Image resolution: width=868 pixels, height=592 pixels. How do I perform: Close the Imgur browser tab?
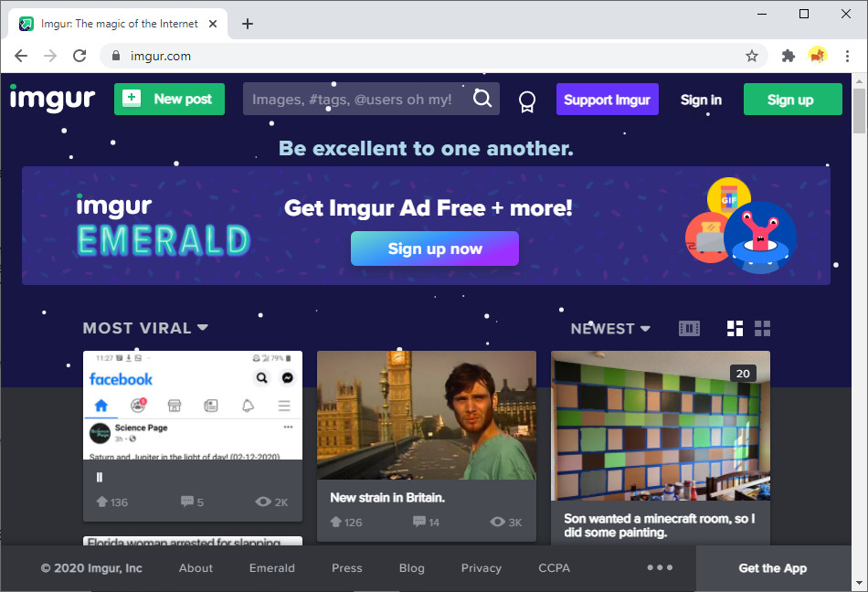213,24
